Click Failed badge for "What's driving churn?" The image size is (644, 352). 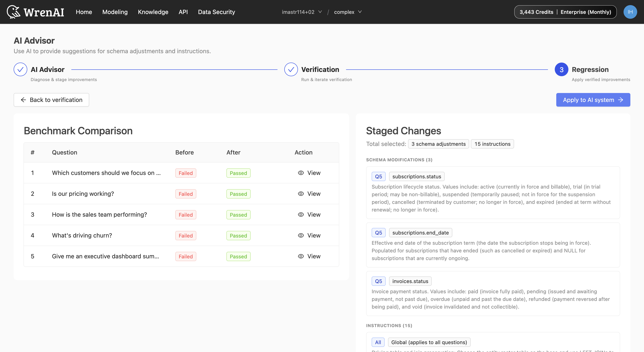click(186, 236)
